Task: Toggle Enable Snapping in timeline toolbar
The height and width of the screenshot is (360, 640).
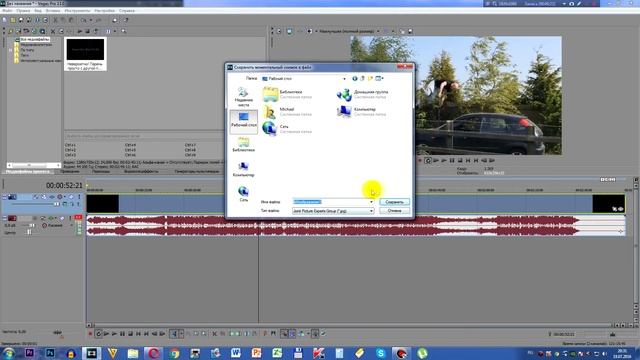Action: pyautogui.click(x=284, y=334)
